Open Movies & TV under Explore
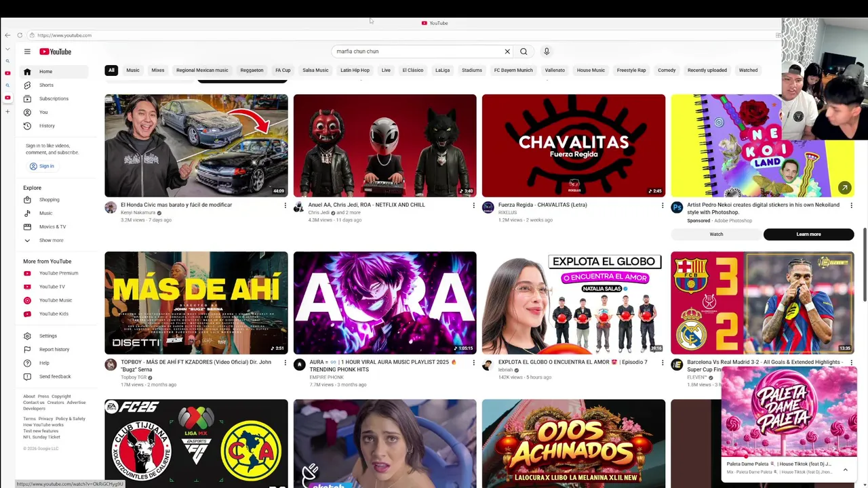The image size is (868, 488). (54, 226)
